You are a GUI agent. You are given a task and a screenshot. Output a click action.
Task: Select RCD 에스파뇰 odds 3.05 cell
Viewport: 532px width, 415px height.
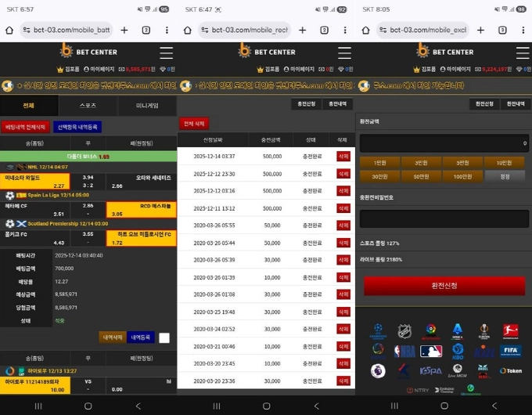[142, 210]
